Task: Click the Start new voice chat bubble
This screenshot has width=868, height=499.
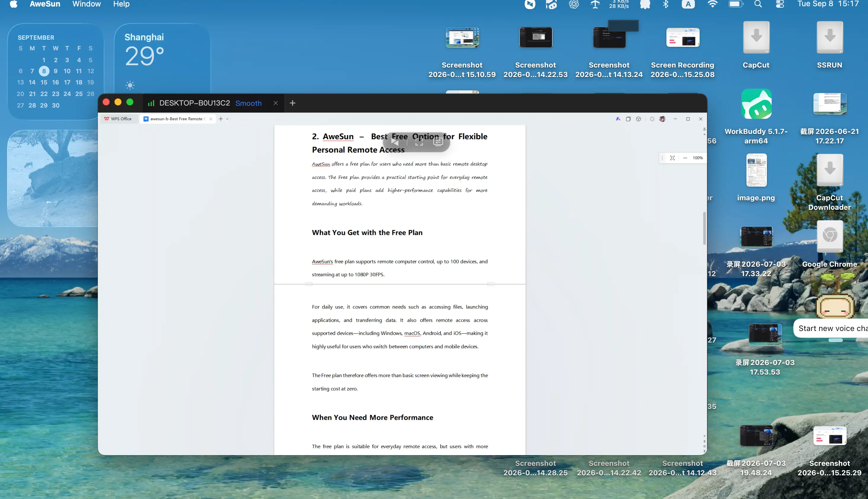Action: click(x=830, y=329)
